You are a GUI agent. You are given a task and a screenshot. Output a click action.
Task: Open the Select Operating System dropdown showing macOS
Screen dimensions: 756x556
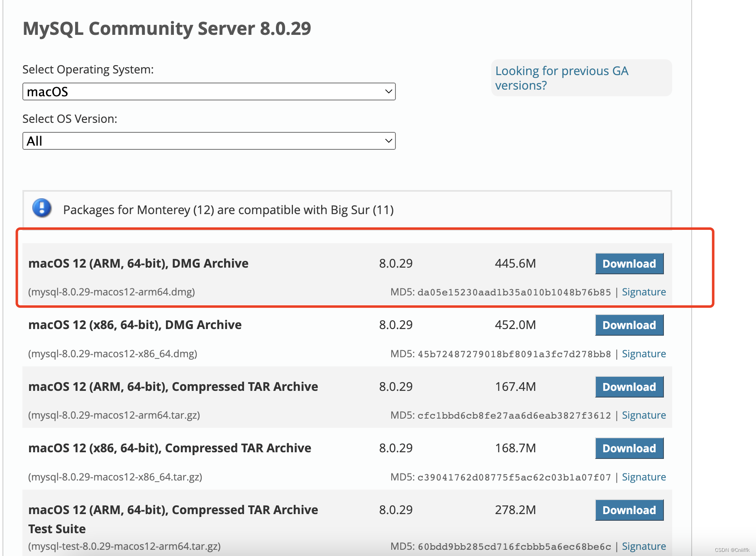pos(209,92)
